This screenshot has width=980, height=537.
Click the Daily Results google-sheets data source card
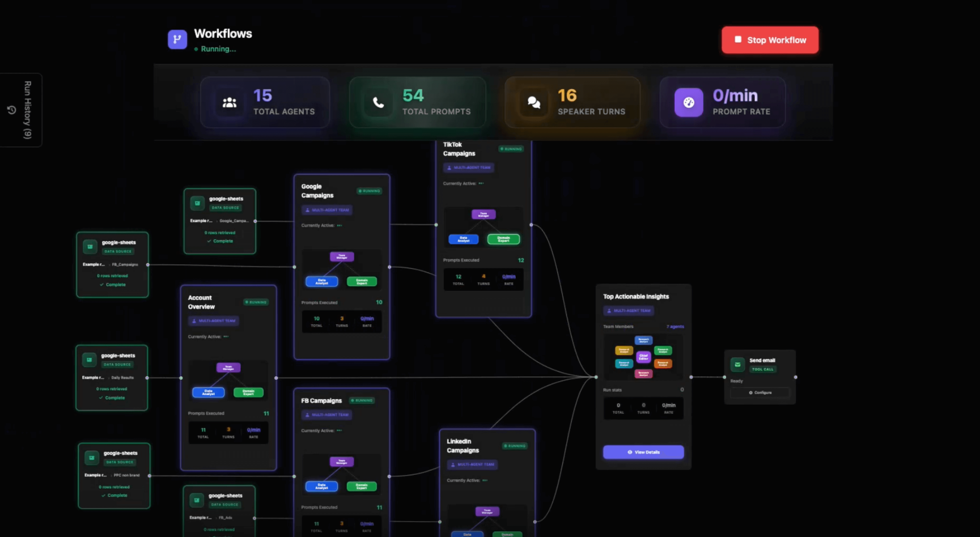coord(112,377)
